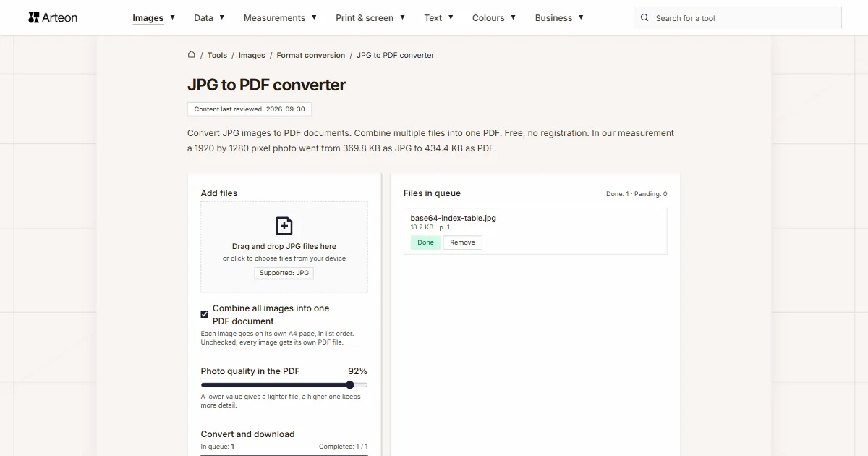Click the 'Files in queue' heading
Screen dimensions: 868x456
point(432,193)
